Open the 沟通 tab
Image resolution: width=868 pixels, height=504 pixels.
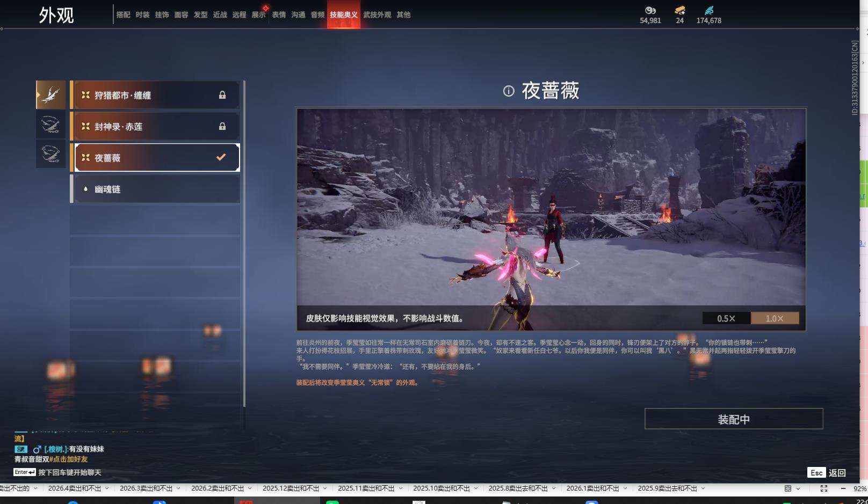click(298, 15)
